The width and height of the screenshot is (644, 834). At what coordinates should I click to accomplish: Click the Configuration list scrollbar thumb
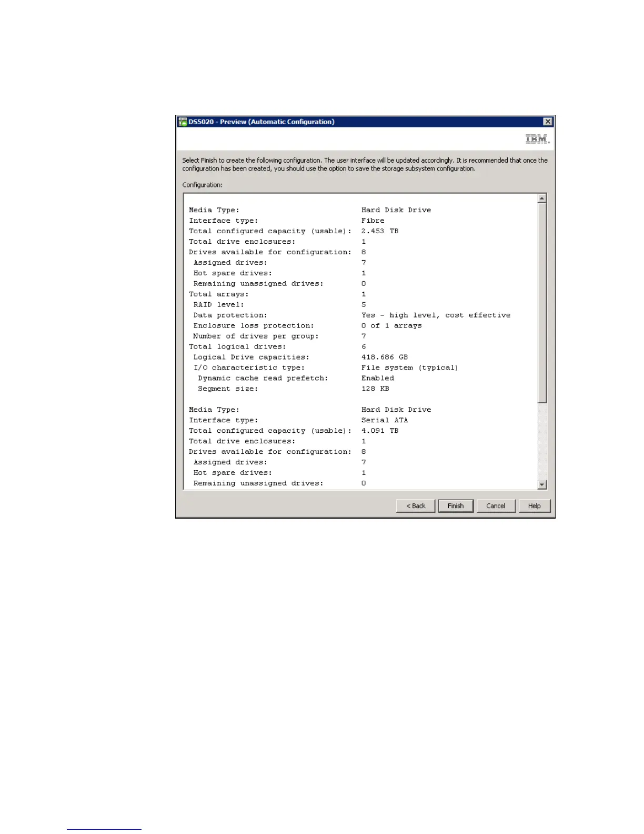(x=542, y=303)
